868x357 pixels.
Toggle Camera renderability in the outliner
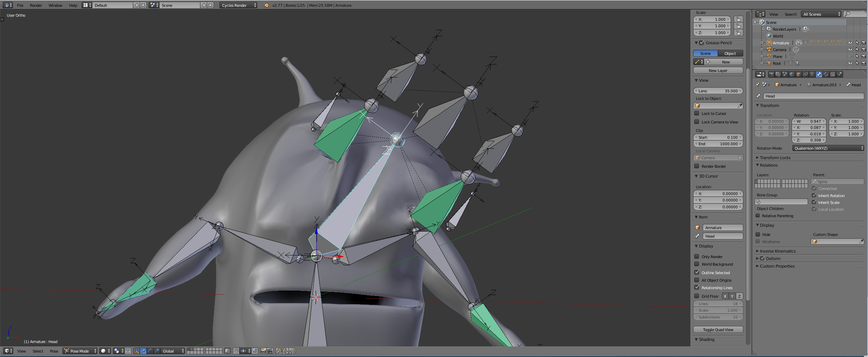pyautogui.click(x=863, y=50)
